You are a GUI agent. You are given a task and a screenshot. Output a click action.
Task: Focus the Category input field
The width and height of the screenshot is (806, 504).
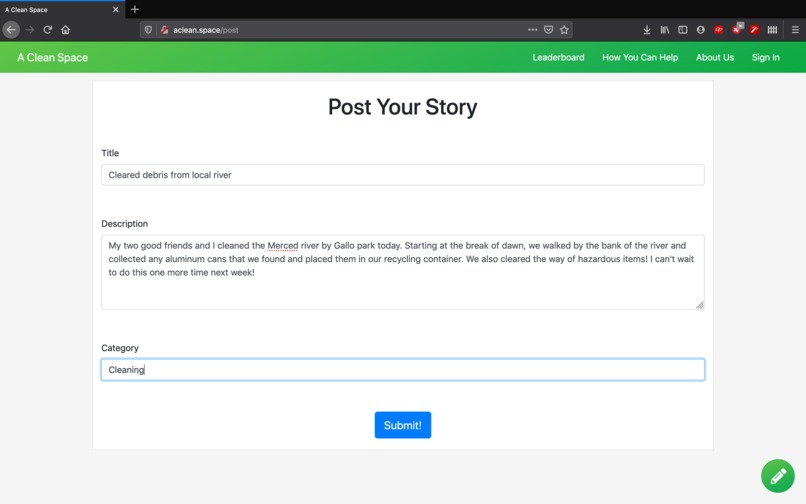coord(402,370)
